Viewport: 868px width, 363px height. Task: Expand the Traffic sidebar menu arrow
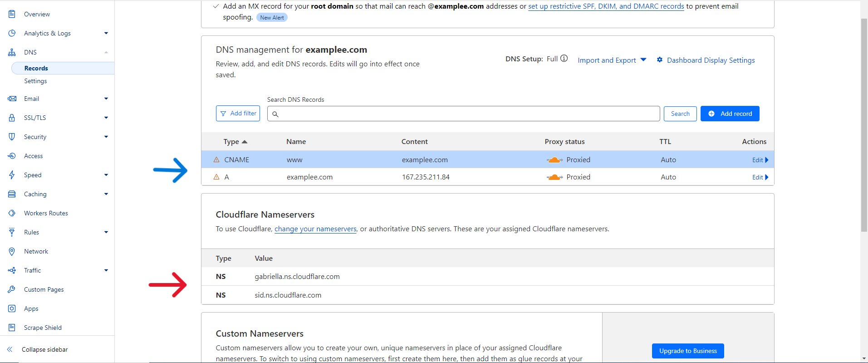point(106,270)
